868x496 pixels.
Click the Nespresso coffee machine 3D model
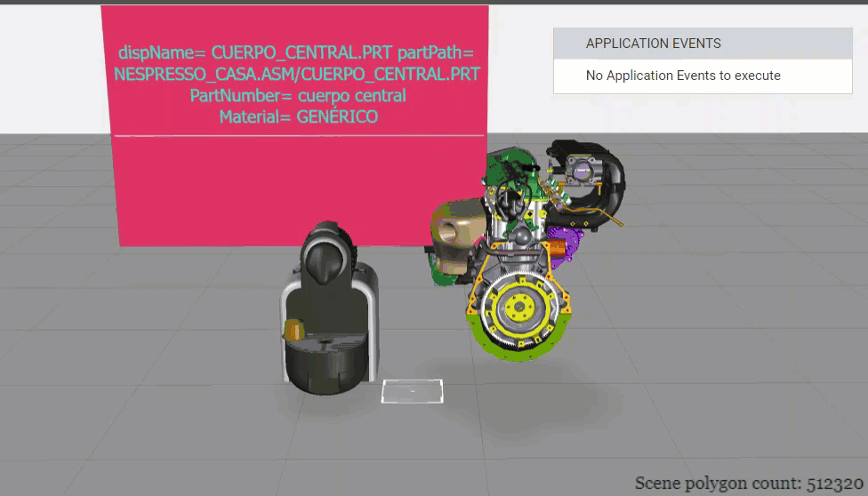(330, 309)
